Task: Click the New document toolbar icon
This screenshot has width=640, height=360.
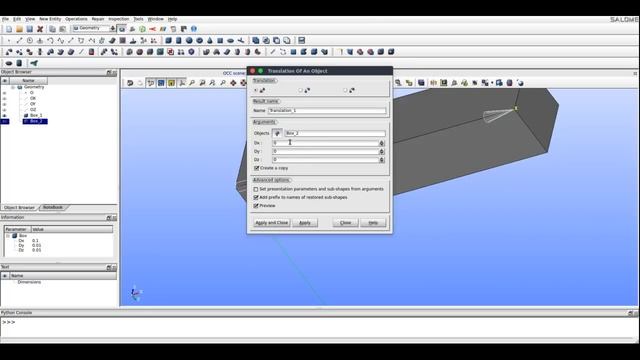Action: click(x=9, y=29)
